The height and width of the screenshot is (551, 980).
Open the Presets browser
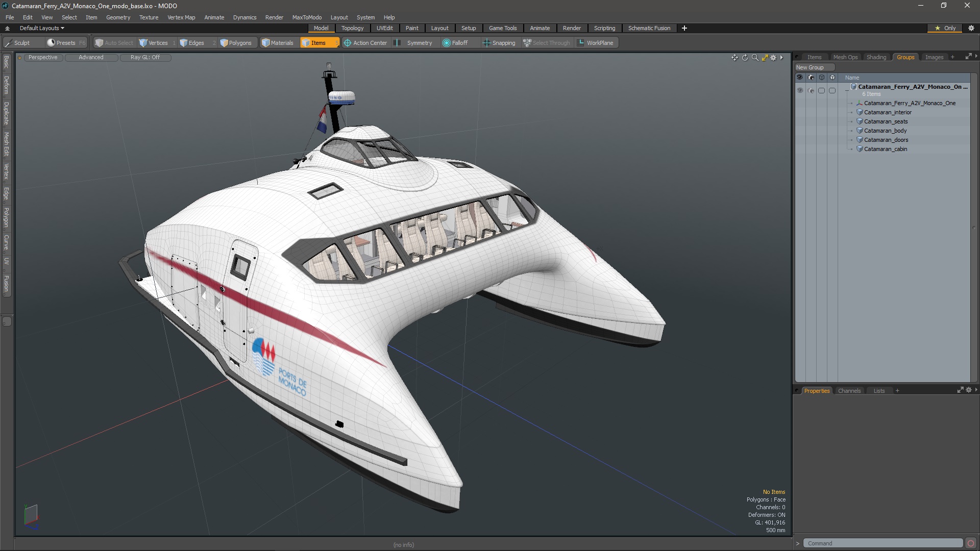tap(65, 43)
